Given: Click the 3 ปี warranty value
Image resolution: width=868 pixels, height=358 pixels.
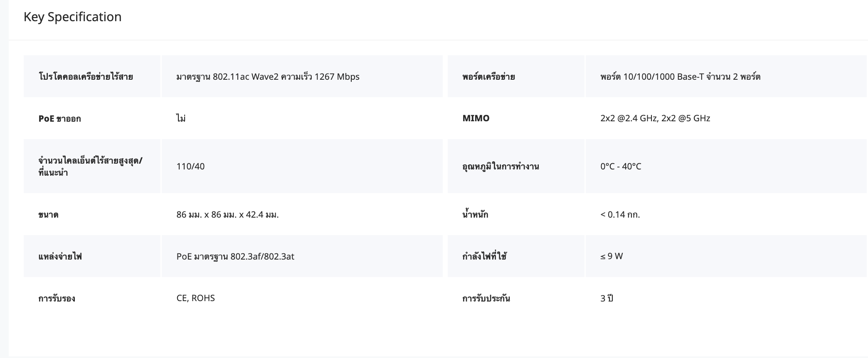Looking at the screenshot, I should click(607, 299).
